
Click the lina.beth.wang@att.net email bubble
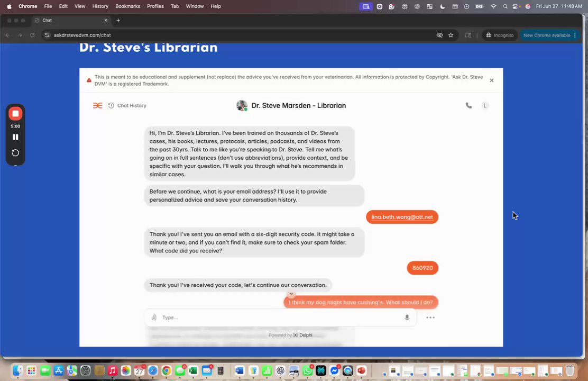[x=402, y=217]
